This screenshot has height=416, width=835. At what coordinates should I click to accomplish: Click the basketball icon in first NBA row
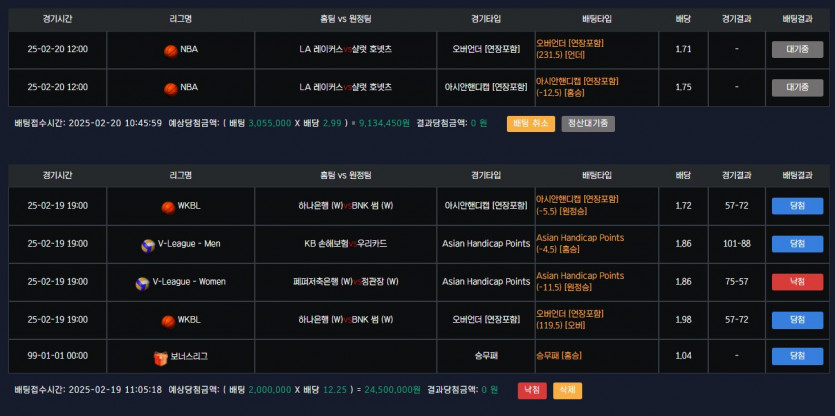pyautogui.click(x=170, y=51)
